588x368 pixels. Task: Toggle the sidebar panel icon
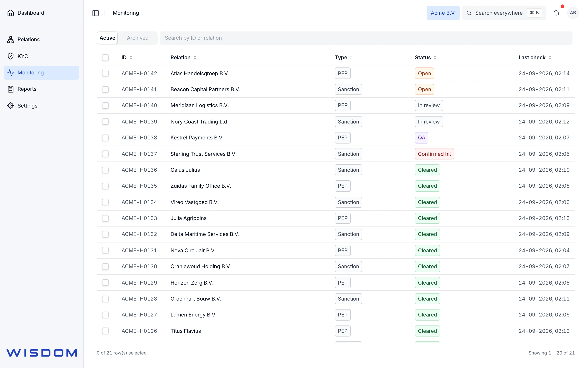[96, 13]
